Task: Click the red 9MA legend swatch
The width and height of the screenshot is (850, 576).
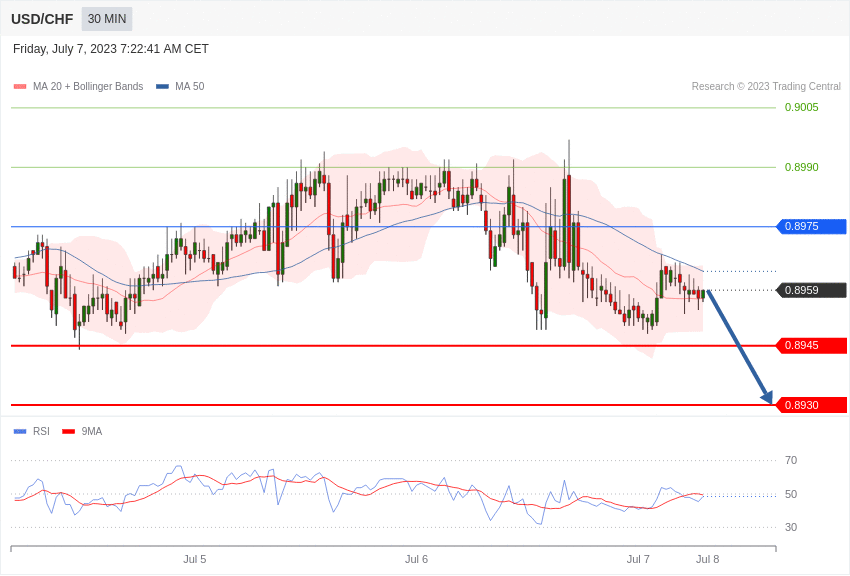Action: coord(68,431)
